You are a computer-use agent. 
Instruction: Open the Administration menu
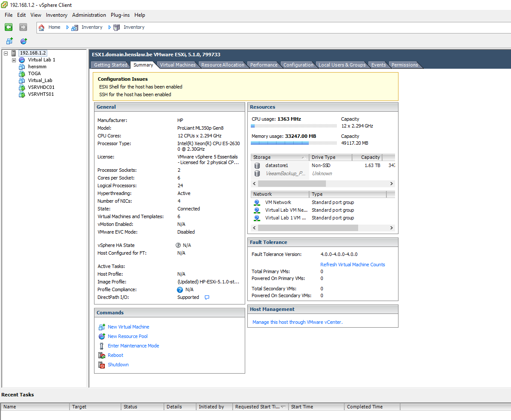pyautogui.click(x=89, y=15)
